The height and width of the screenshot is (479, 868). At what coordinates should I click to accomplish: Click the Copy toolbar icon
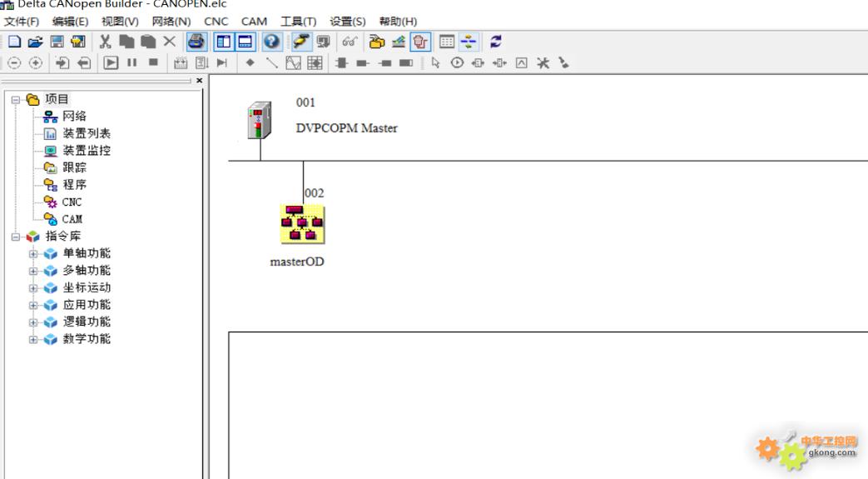[x=126, y=42]
